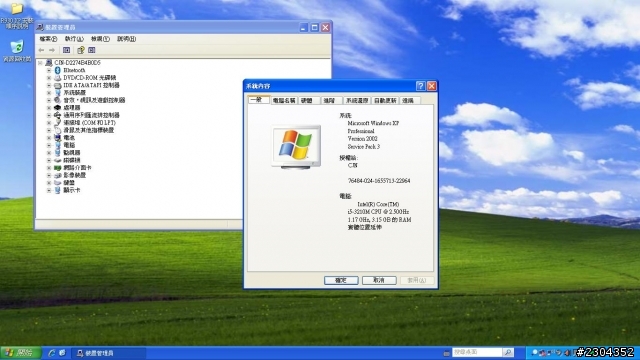This screenshot has height=360, width=640.
Task: Click product ID 76484-024-1655713-22964 text
Action: [x=379, y=181]
